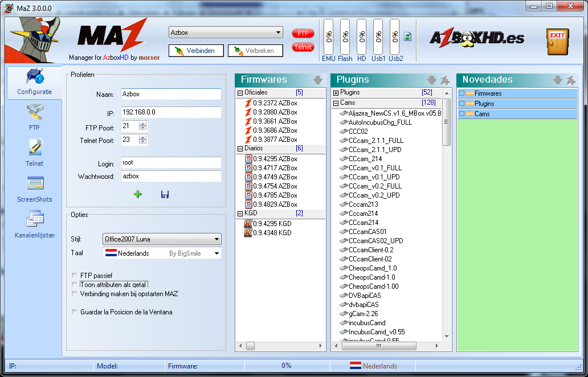Collapse the Cams group
The height and width of the screenshot is (377, 588).
336,103
